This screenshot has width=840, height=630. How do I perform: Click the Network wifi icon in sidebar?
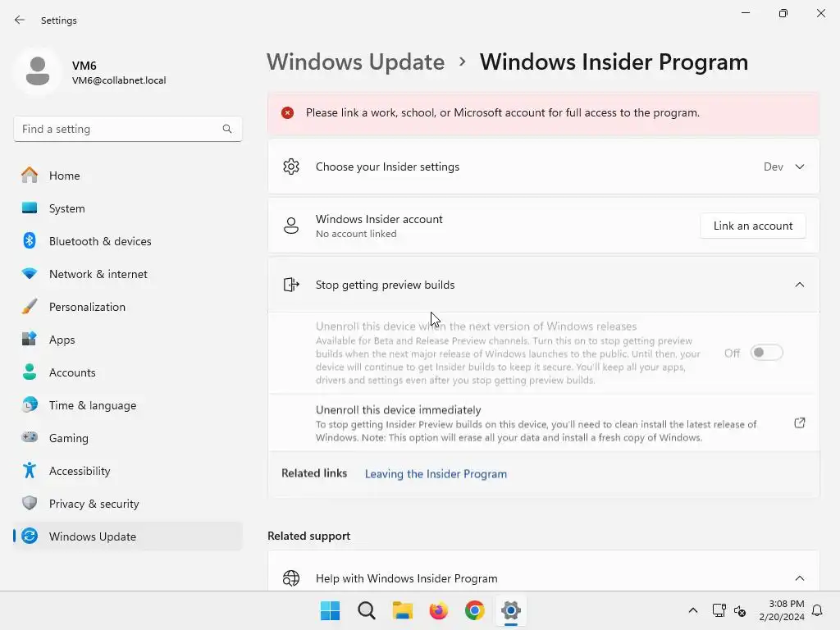(30, 273)
